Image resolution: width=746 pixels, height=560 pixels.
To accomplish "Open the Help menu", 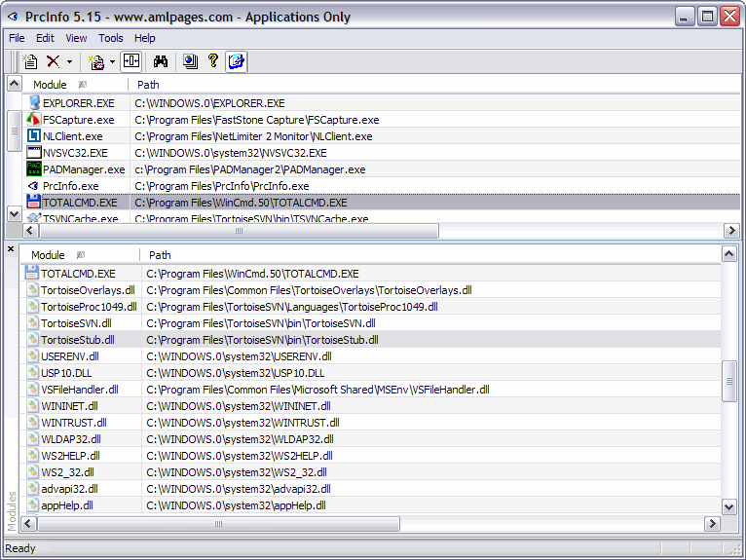I will (x=145, y=38).
